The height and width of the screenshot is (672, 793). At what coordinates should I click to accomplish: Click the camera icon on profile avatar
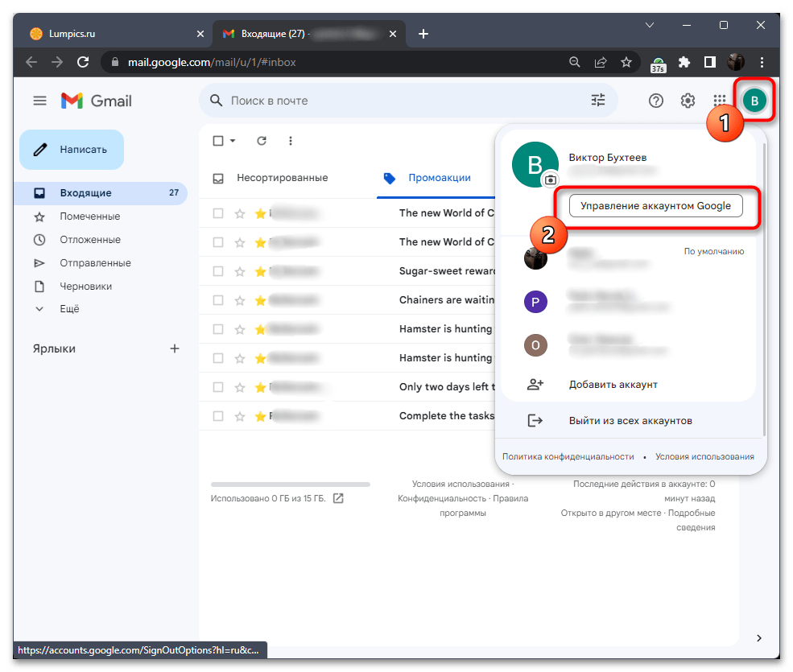(551, 179)
